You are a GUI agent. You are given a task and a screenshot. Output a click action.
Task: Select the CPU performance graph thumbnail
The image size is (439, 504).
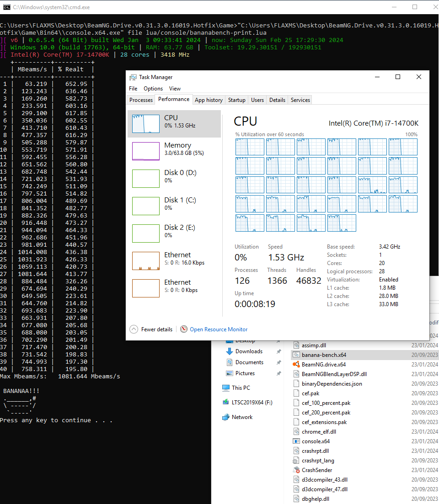click(x=146, y=124)
